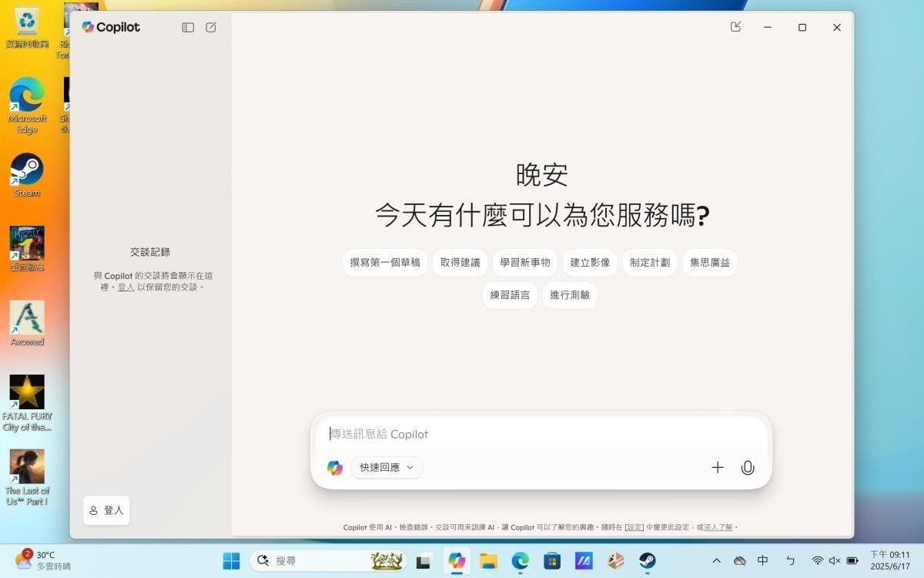Open the weather widget showing 30°C
The width and height of the screenshot is (924, 578).
point(43,560)
